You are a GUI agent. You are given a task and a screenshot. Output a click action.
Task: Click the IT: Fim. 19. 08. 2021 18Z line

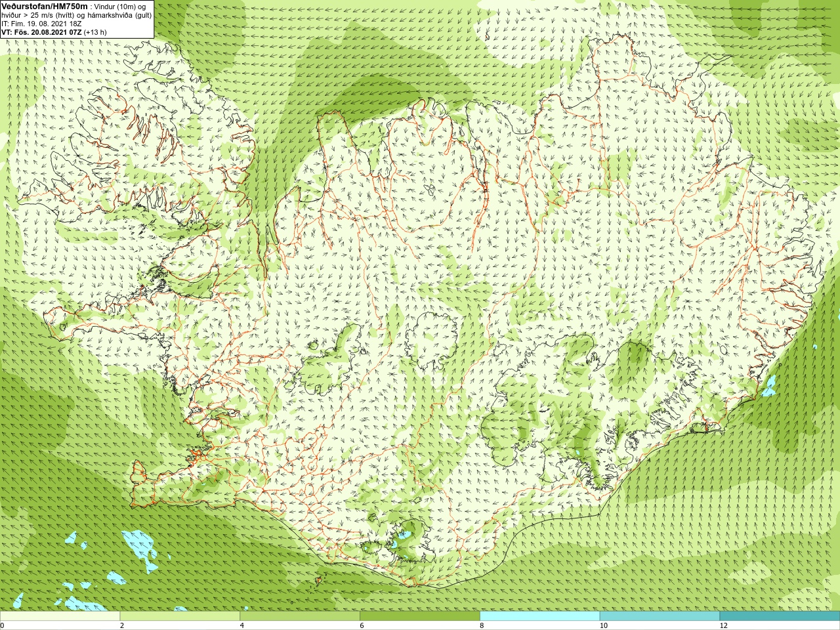41,24
